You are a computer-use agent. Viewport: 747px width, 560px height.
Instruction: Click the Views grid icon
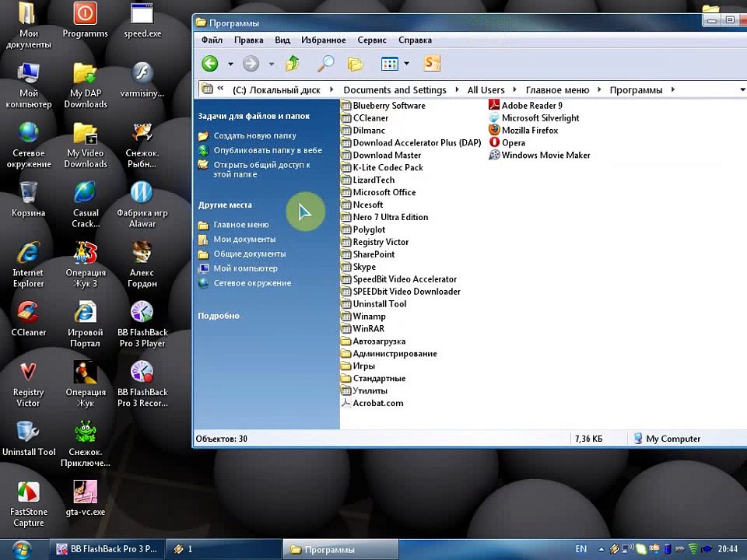390,63
